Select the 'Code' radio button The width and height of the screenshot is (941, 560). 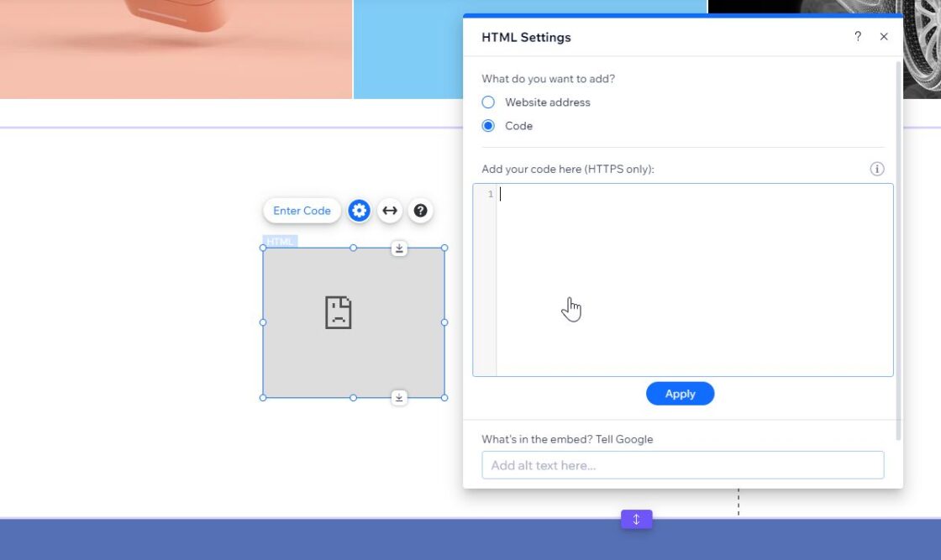488,125
